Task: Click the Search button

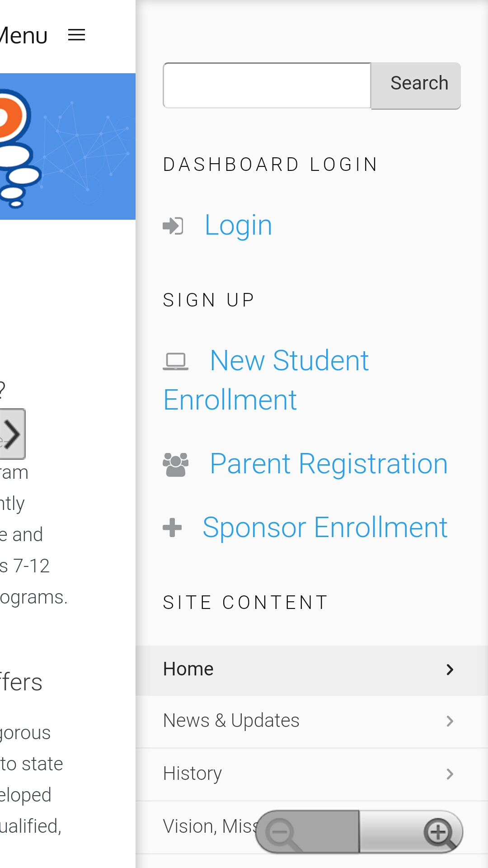Action: coord(416,85)
